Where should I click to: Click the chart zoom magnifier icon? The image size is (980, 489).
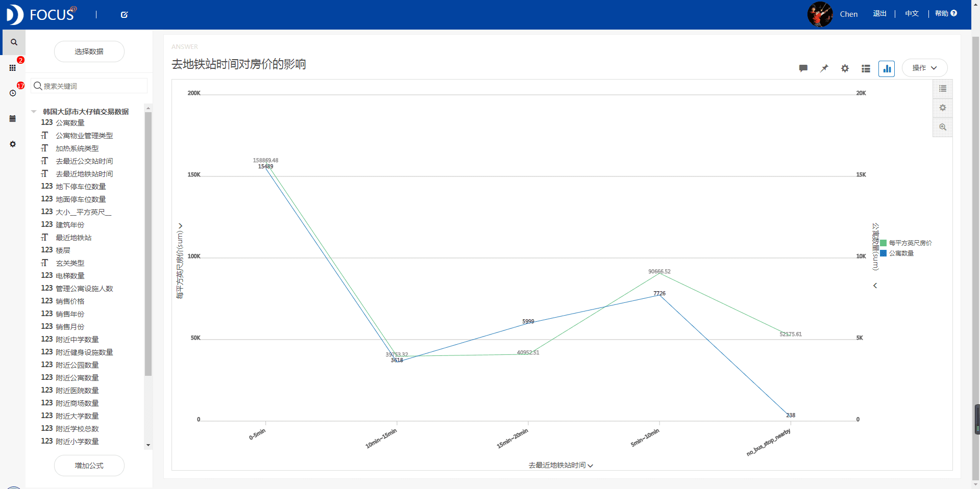pos(943,127)
